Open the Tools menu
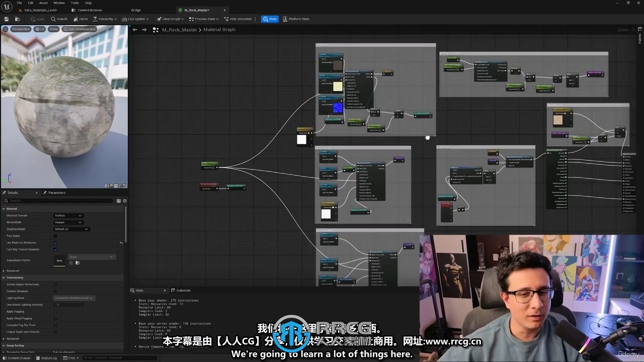 coord(74,3)
